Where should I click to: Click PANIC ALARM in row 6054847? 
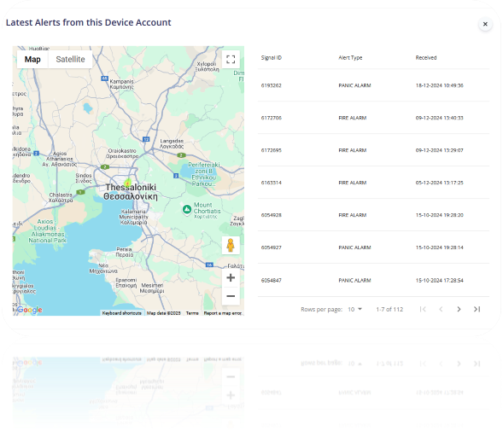[354, 281]
